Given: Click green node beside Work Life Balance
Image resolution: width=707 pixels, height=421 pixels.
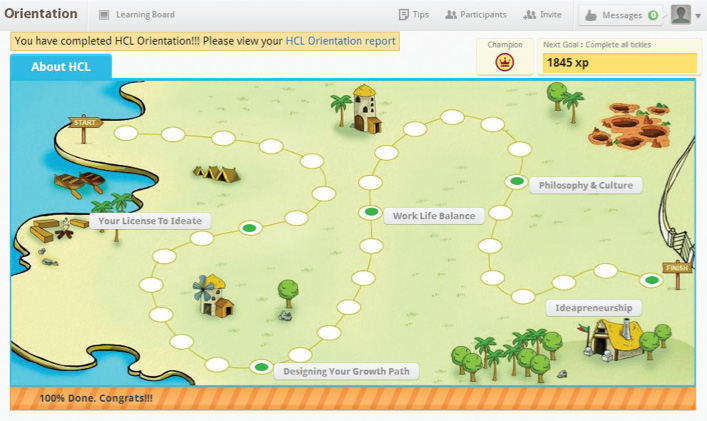Looking at the screenshot, I should 371,212.
